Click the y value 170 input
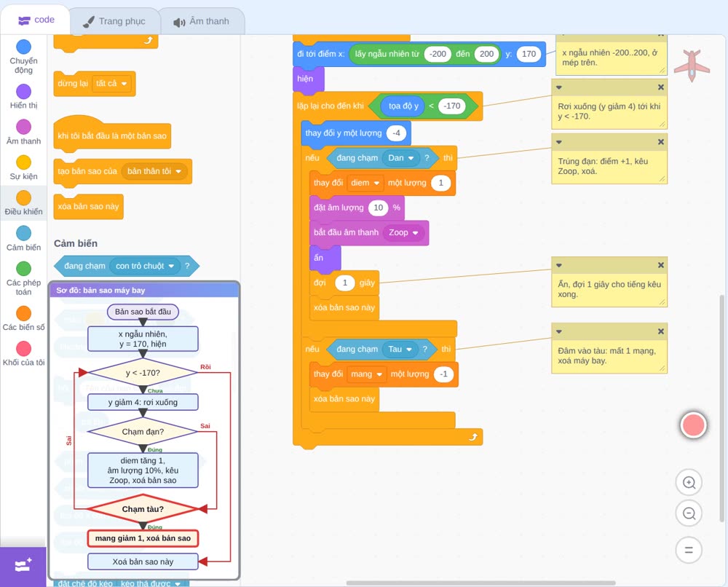Viewport: 728px width, 587px height. tap(529, 54)
